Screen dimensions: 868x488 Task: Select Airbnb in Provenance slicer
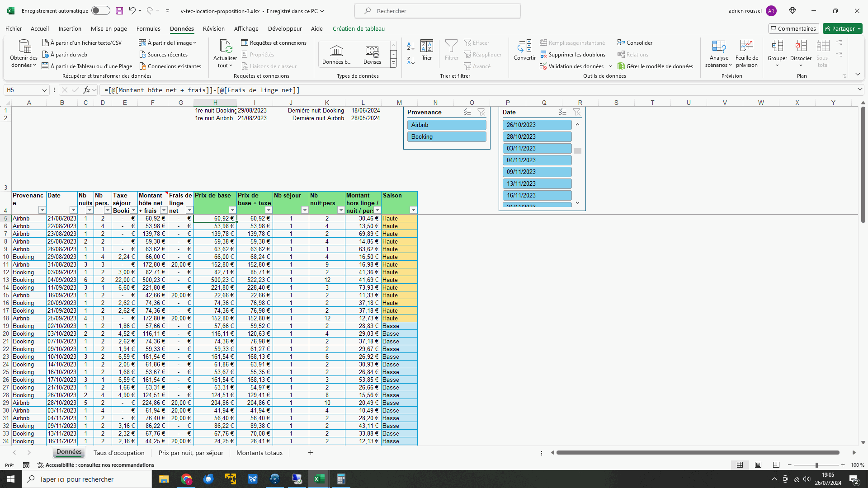(x=447, y=125)
